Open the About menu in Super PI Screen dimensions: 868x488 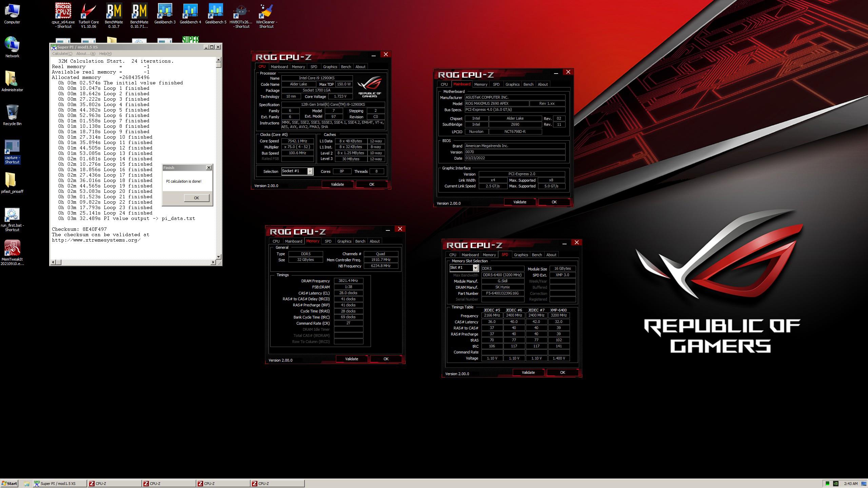[86, 54]
